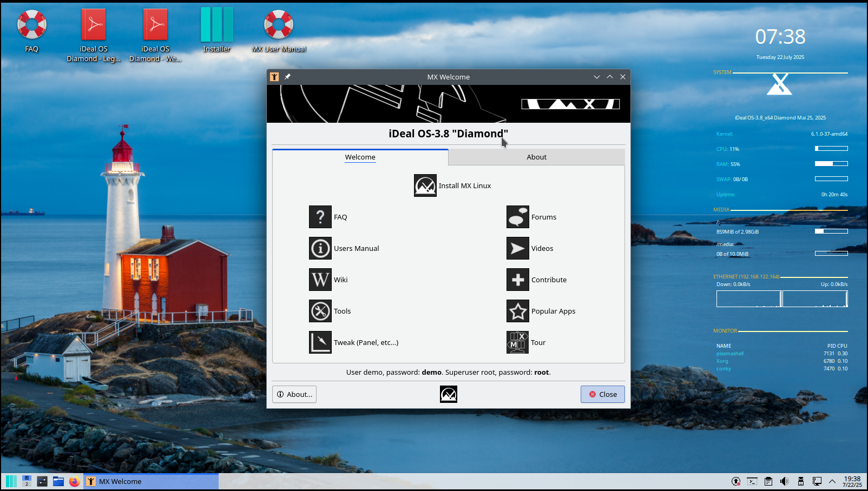Click the Conky 07:38 clock text

[x=780, y=37]
